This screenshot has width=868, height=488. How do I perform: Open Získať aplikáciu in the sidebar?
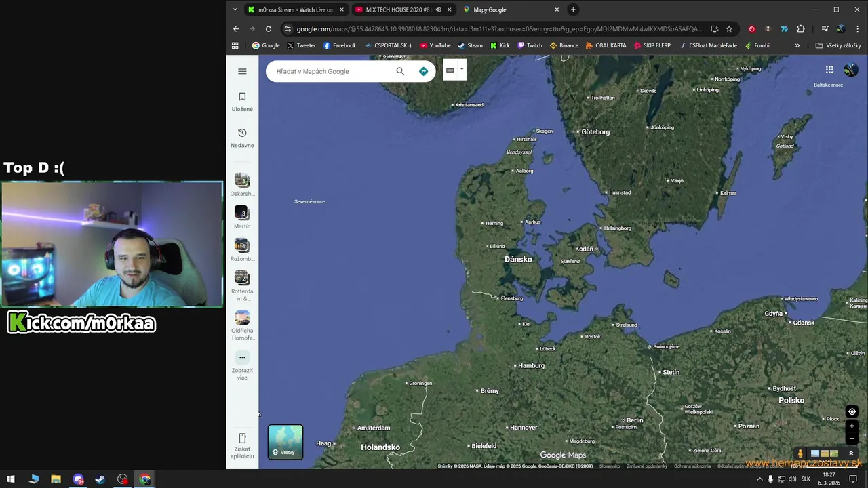242,445
